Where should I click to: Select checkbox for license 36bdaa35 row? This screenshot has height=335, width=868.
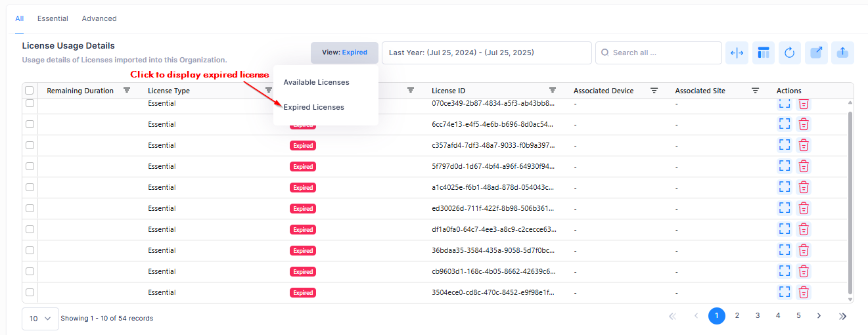click(x=30, y=250)
